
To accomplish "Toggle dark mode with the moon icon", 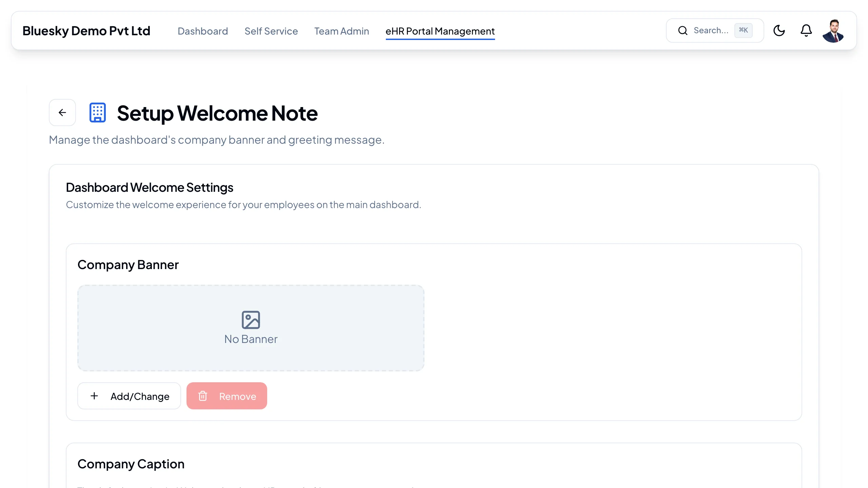I will (x=779, y=30).
